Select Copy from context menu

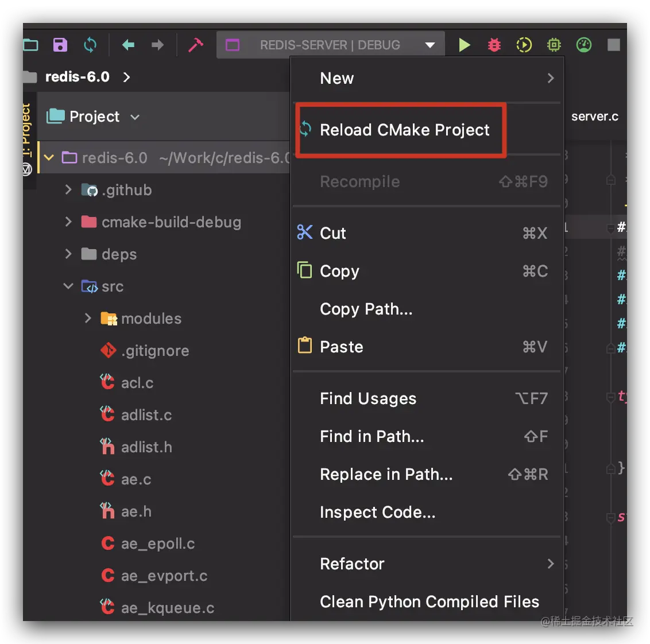coord(427,271)
